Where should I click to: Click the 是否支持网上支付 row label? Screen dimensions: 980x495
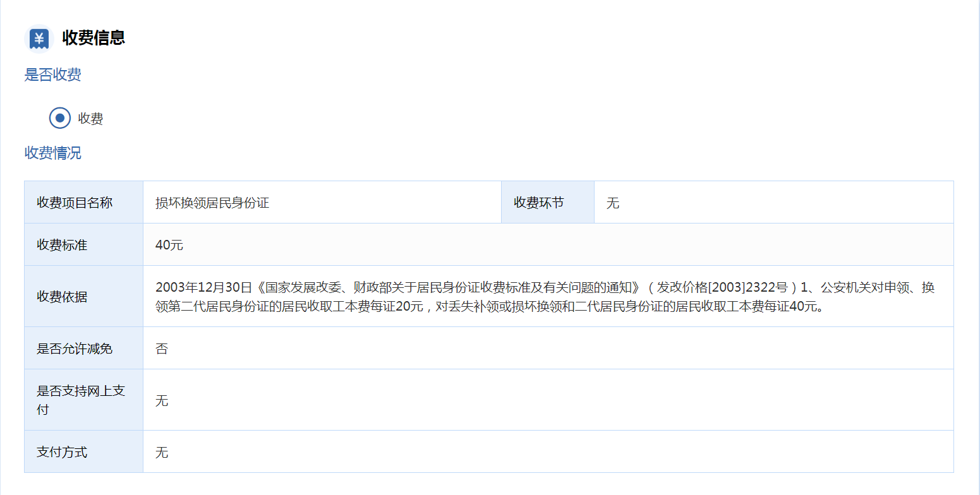[81, 400]
